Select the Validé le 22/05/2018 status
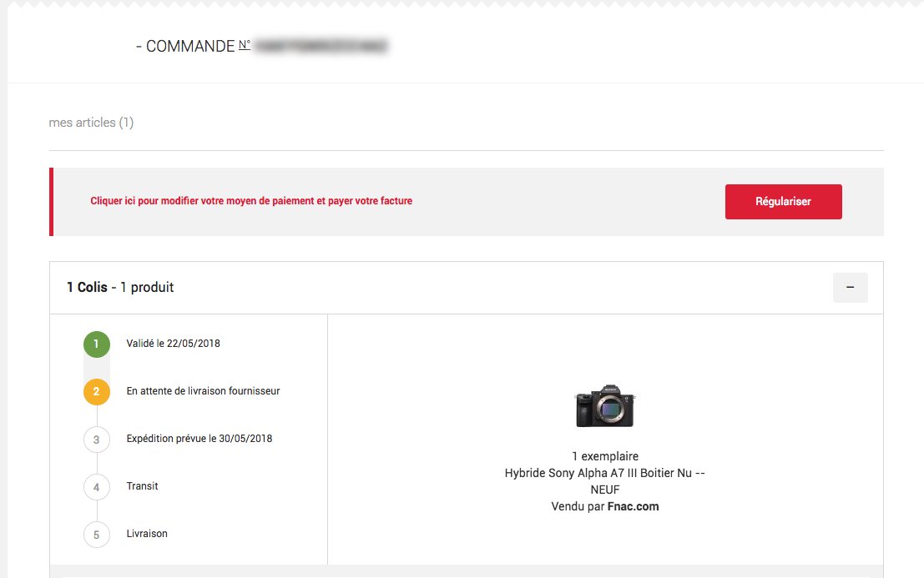The width and height of the screenshot is (924, 578). [x=174, y=344]
